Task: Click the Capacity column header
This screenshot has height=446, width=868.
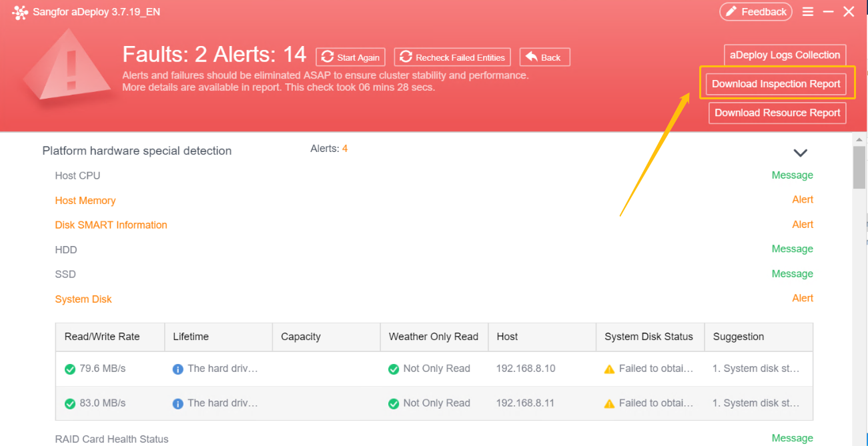Action: pyautogui.click(x=327, y=337)
